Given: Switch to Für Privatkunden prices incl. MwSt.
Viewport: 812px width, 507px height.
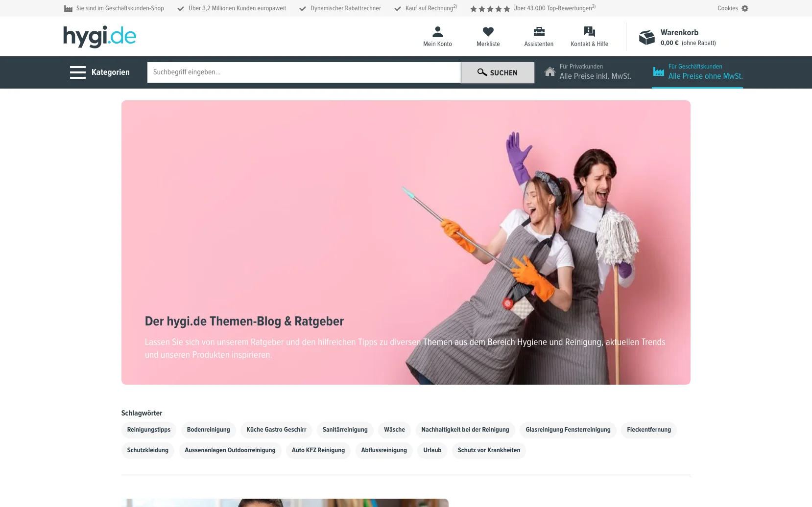Looking at the screenshot, I should tap(588, 72).
